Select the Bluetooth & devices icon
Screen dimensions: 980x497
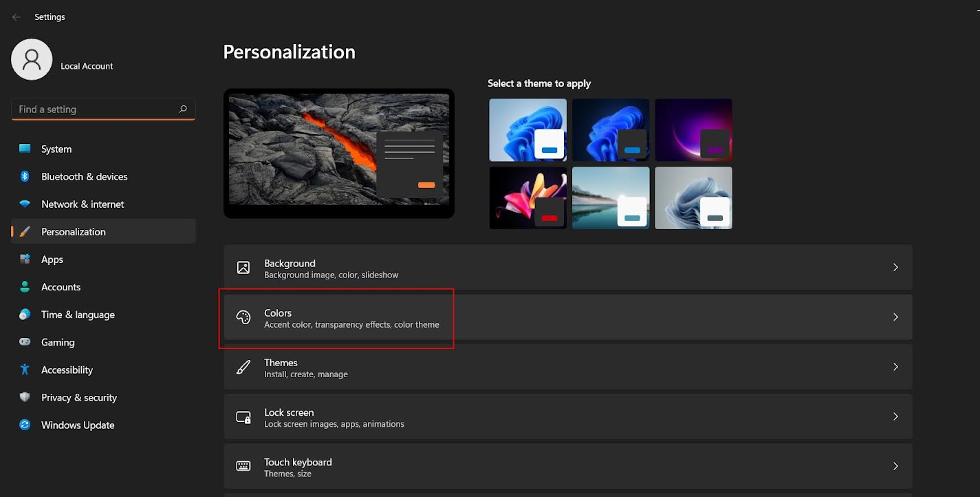coord(25,176)
